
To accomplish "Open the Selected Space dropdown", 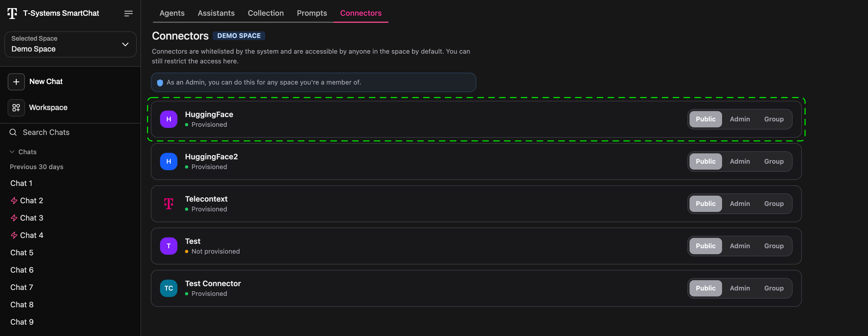I will coord(71,44).
